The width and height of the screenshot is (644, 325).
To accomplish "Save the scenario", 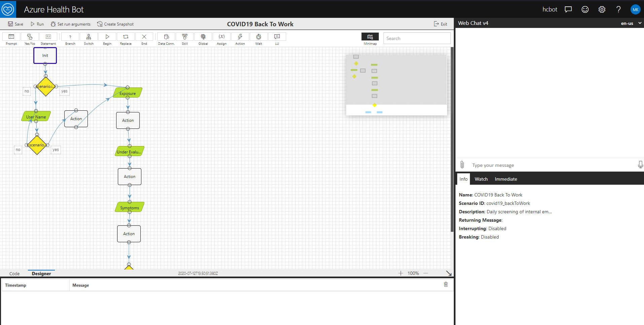I will (15, 24).
